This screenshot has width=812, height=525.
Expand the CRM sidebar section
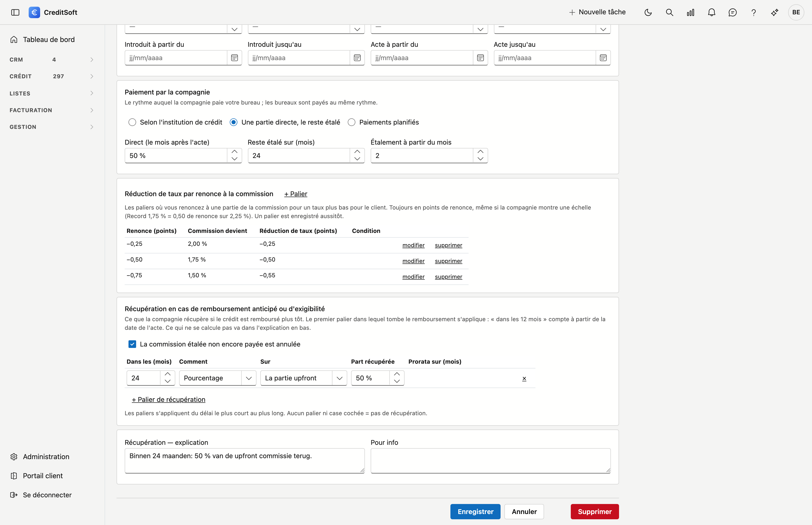(51, 60)
